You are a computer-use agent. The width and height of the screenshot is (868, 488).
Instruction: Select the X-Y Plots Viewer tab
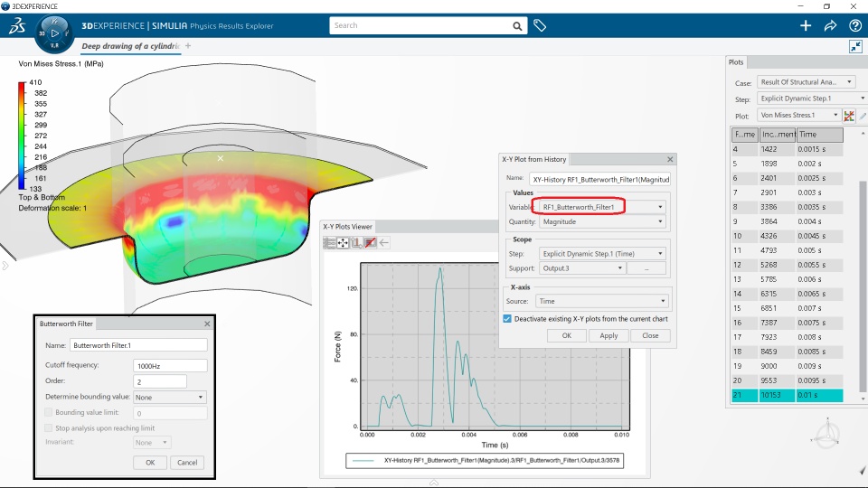(347, 226)
